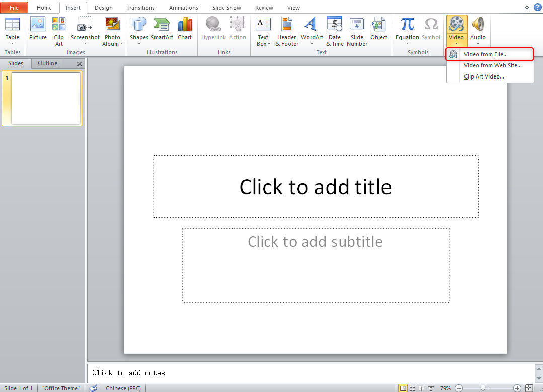Select the Slides pane tab
Viewport: 543px width, 392px height.
pyautogui.click(x=16, y=63)
